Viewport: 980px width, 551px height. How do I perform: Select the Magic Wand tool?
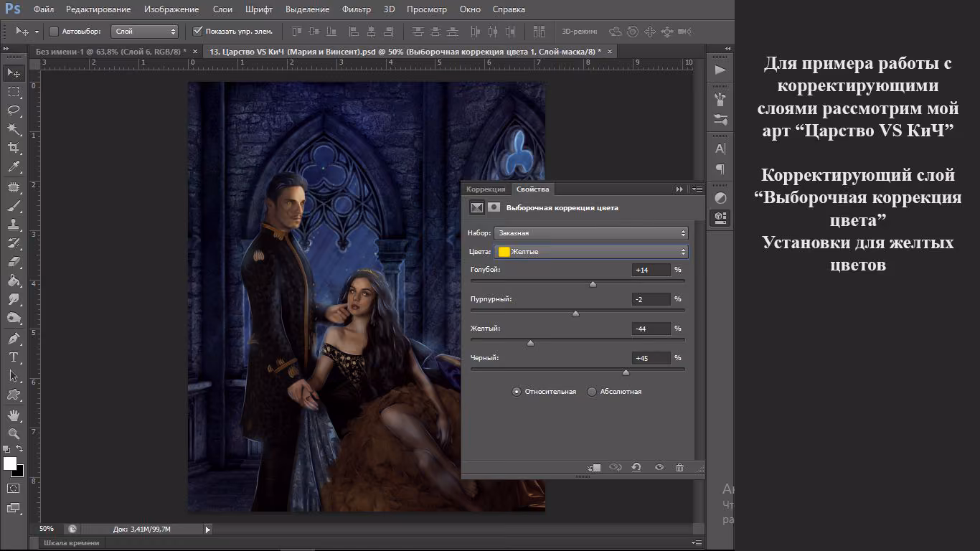13,129
